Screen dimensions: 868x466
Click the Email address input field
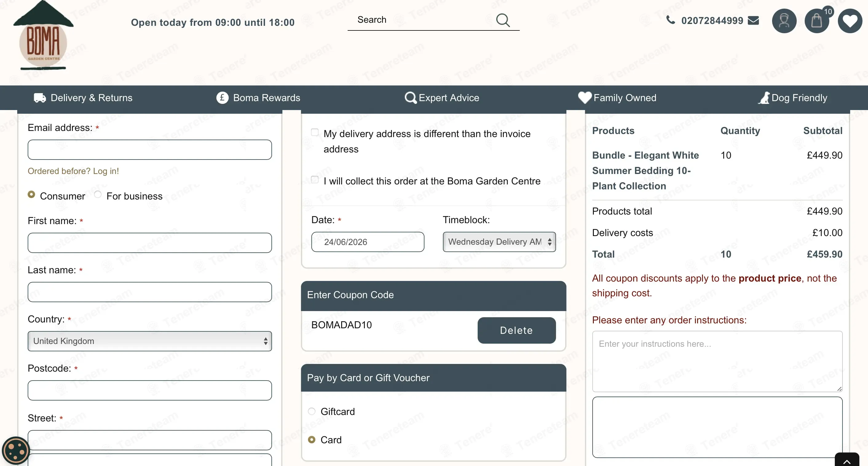pos(150,150)
